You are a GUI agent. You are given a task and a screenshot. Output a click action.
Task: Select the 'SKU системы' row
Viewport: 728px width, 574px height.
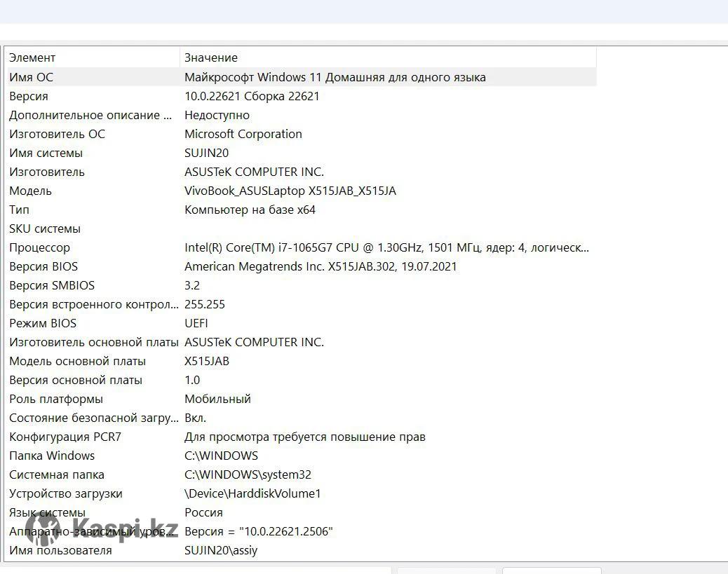[45, 228]
